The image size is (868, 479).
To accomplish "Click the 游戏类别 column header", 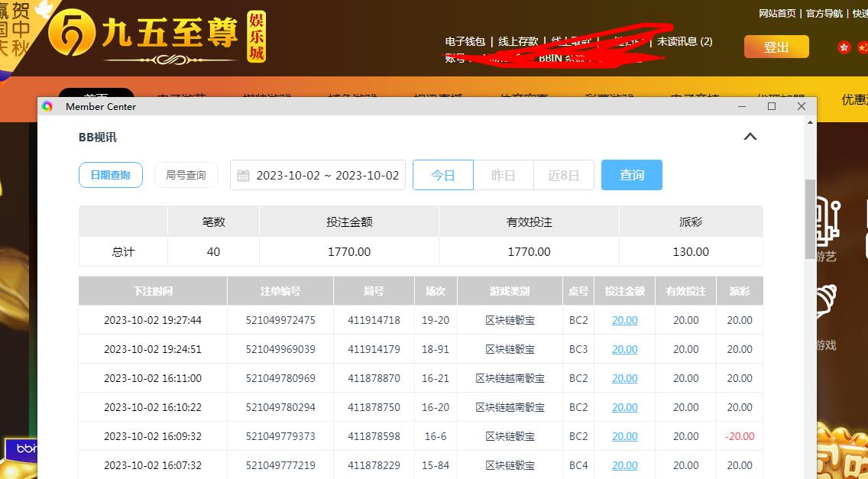I will (x=510, y=291).
